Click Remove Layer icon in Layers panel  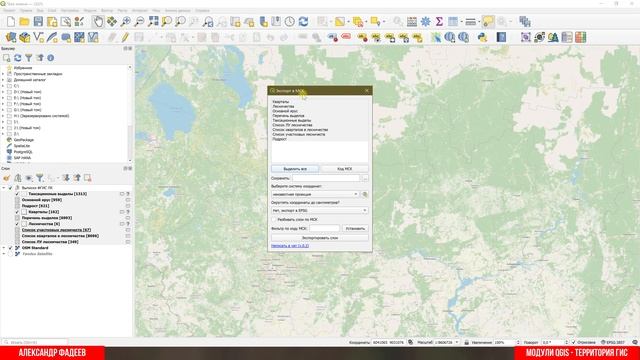87,178
